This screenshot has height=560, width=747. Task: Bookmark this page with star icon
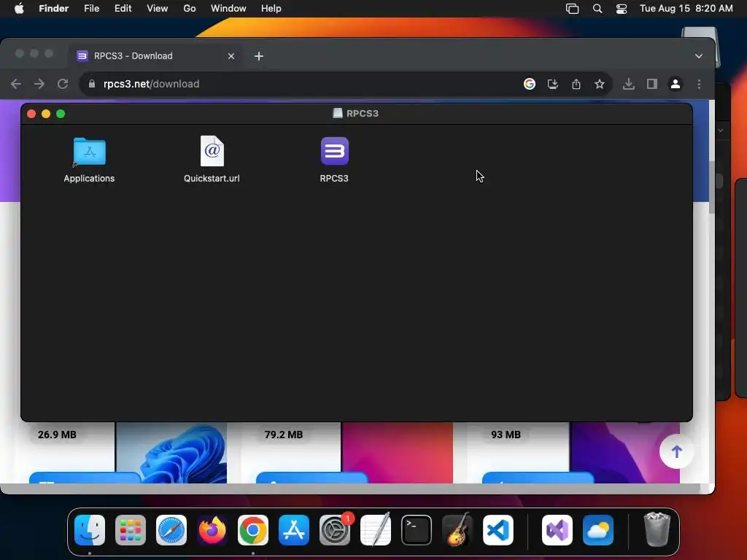600,85
